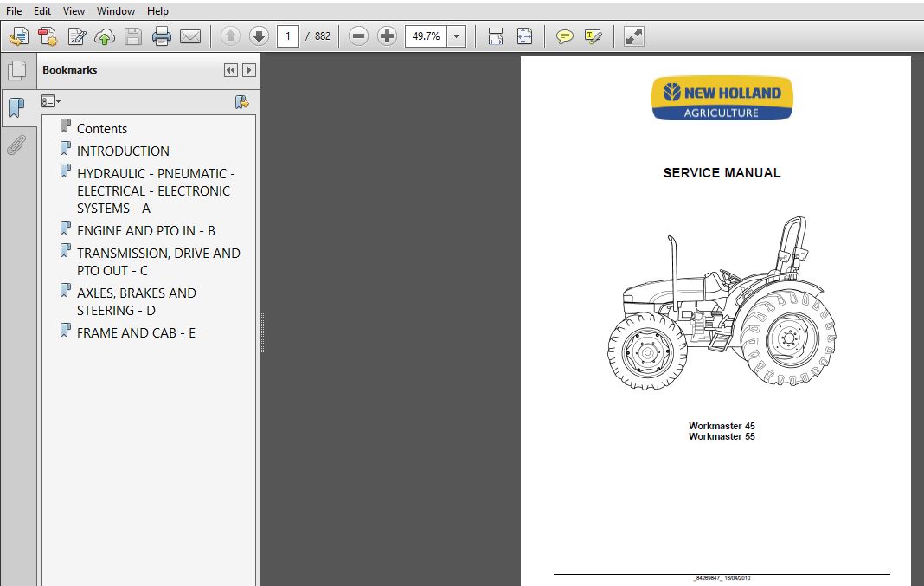Click the SERVICE MANUAL heading text
The image size is (924, 586).
pos(722,173)
